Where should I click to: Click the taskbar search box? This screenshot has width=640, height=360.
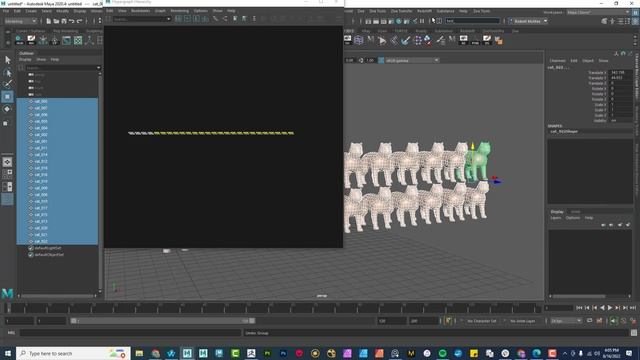click(x=73, y=353)
